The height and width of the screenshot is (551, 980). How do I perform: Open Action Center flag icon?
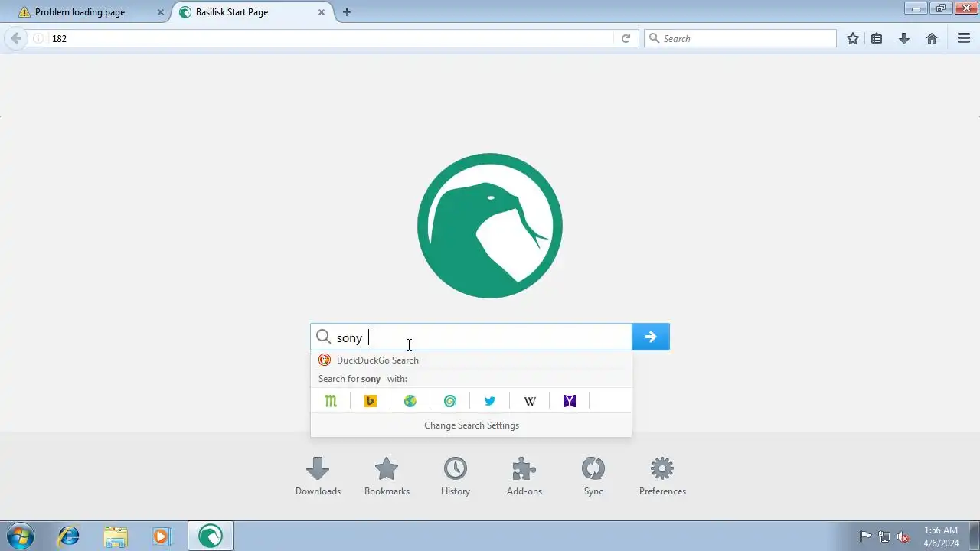[x=865, y=536]
